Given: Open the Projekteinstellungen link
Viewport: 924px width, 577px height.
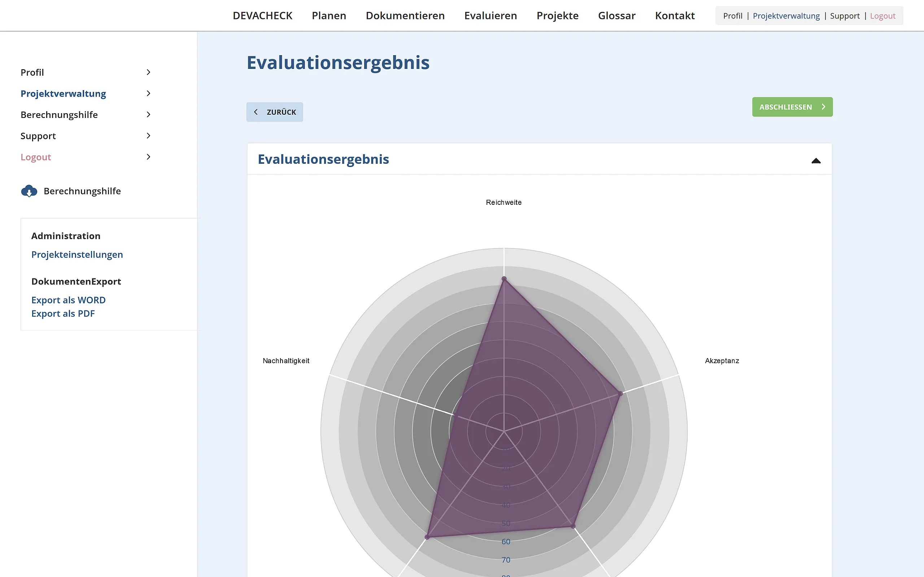Looking at the screenshot, I should pos(77,255).
